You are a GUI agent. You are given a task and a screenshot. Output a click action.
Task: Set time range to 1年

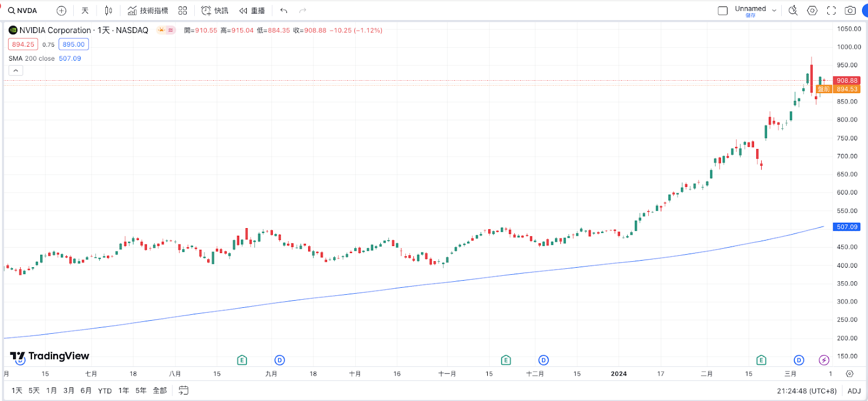124,390
